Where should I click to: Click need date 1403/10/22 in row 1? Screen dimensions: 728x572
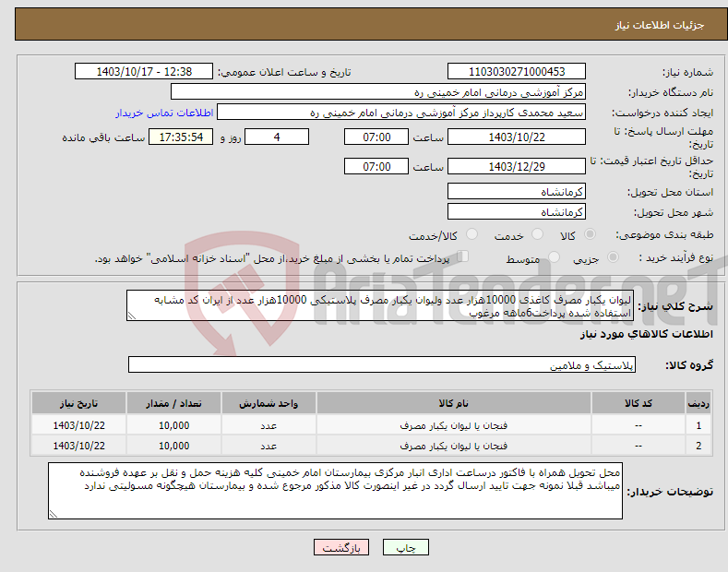(79, 425)
